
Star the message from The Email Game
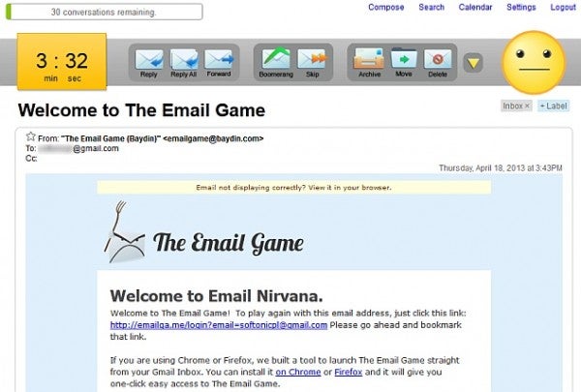pyautogui.click(x=30, y=136)
